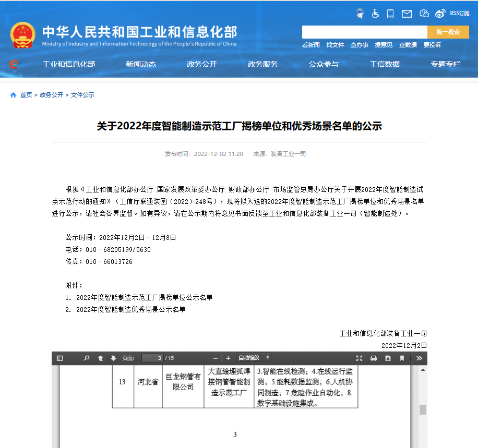Open the 工信数据 navigation menu
Viewport: 478px width, 448px height.
coord(385,64)
